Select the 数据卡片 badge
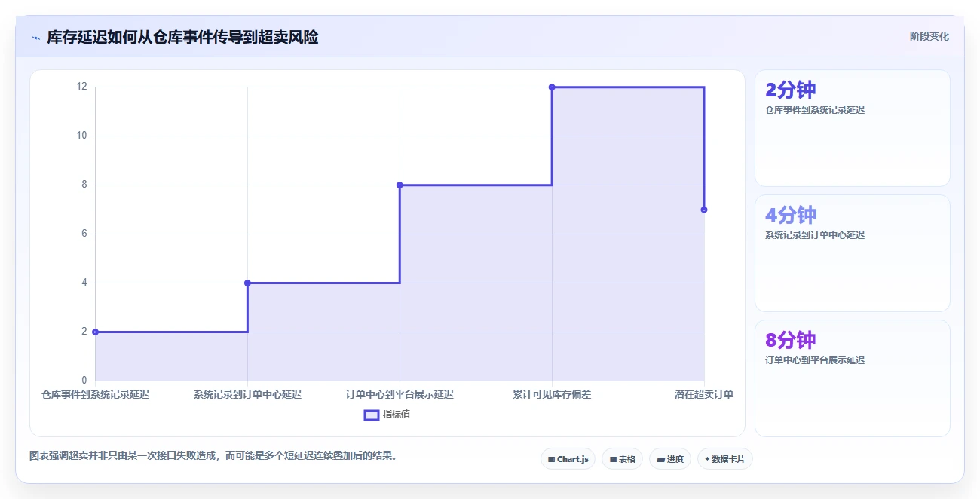 pos(725,459)
